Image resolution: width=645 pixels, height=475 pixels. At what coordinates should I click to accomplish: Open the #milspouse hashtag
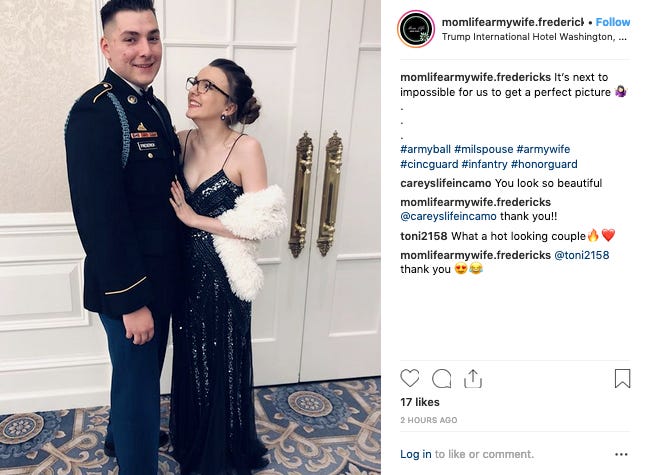click(x=483, y=149)
